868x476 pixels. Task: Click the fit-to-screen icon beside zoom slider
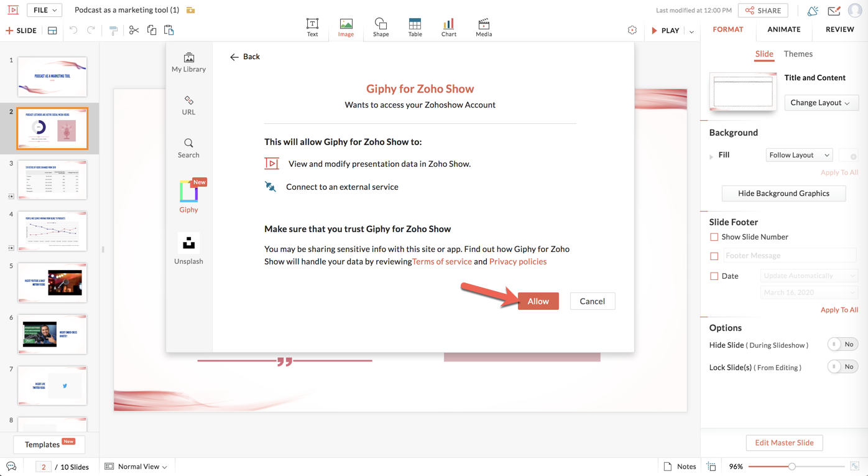(x=855, y=467)
